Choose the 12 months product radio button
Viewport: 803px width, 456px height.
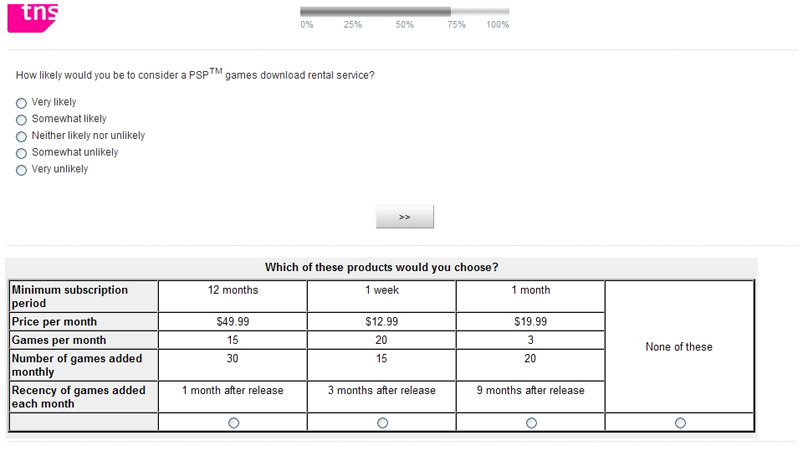coord(233,423)
